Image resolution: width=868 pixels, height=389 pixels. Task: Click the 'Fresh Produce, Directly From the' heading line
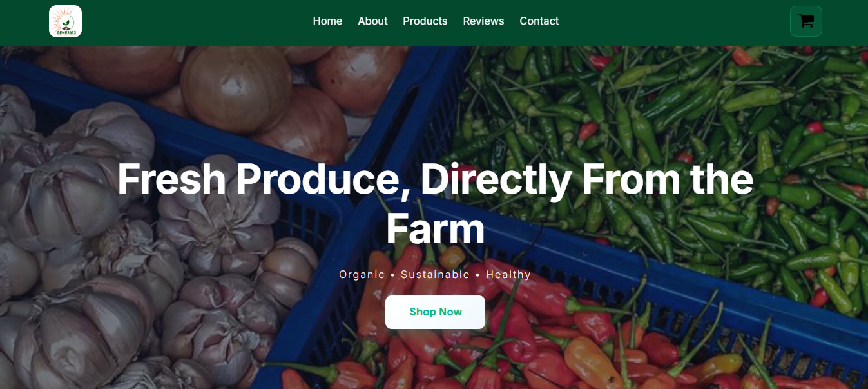[x=435, y=179]
